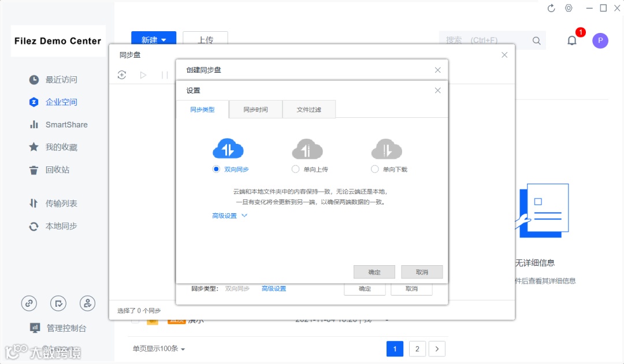Open 本地同步 local sync
Viewport: 624px width, 364px height.
point(53,226)
